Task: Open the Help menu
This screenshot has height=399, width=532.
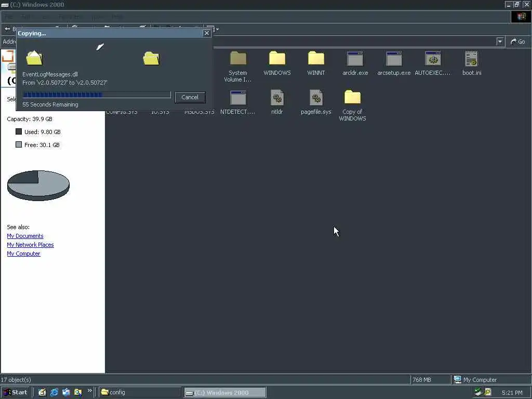Action: (x=117, y=17)
